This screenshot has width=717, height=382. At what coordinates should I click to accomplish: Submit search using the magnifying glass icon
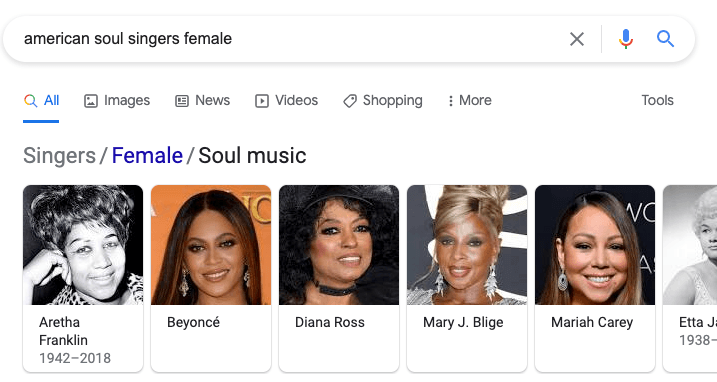(x=665, y=39)
